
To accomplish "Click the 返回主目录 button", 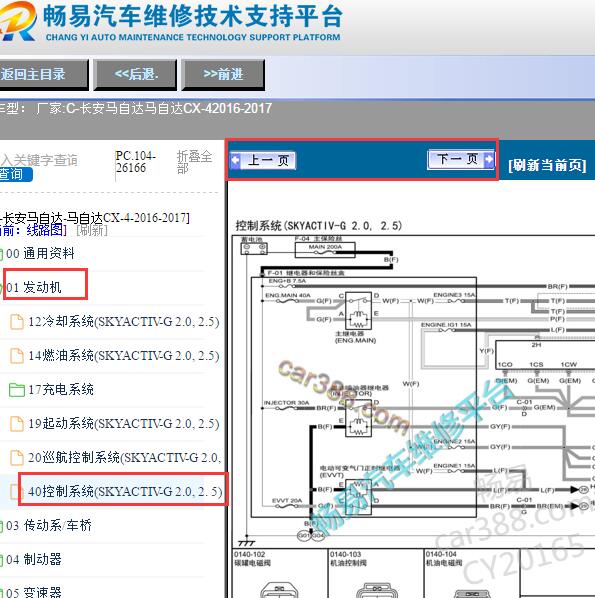I will pos(43,74).
